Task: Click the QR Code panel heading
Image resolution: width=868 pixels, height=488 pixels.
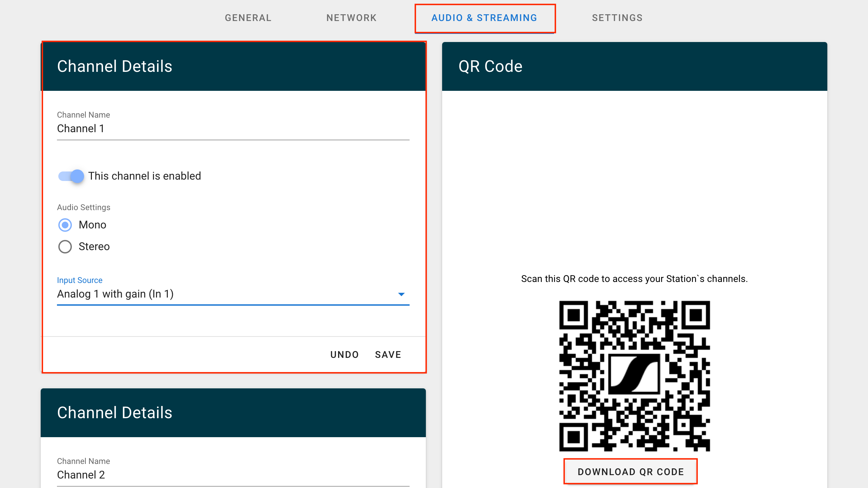Action: click(490, 66)
